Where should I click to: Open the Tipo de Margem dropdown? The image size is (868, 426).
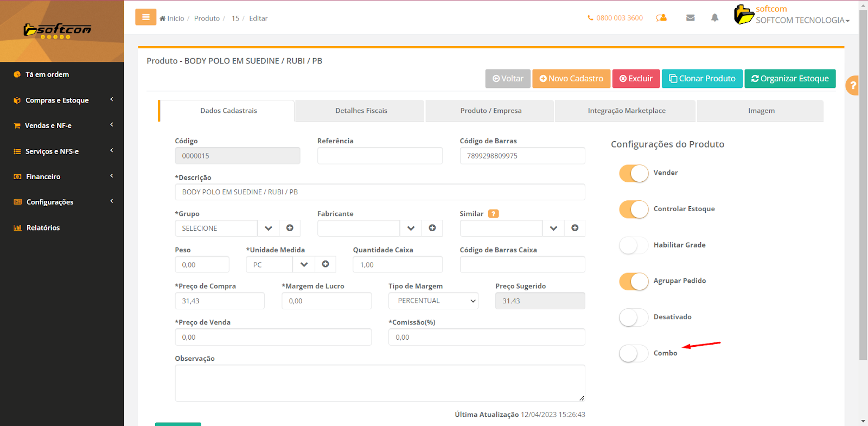[433, 301]
